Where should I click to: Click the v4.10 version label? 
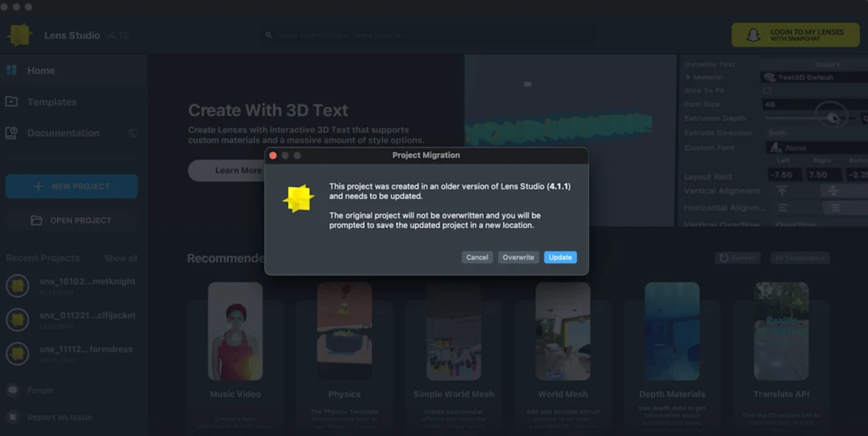click(117, 35)
